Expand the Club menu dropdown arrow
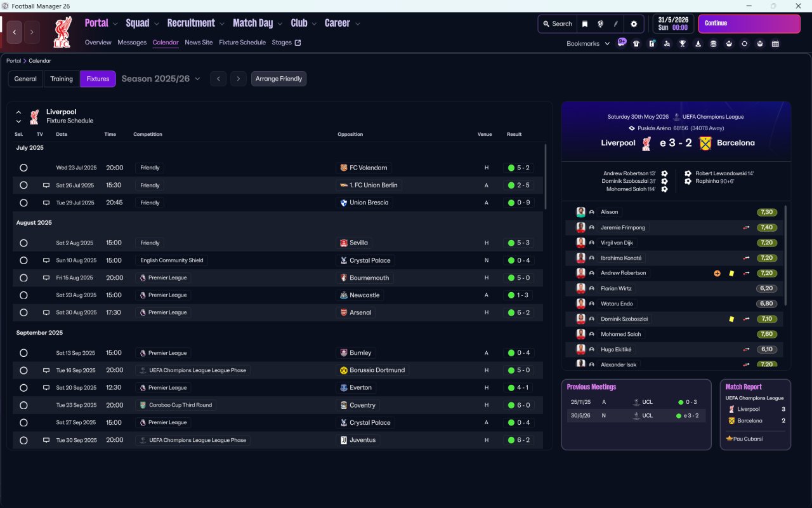The height and width of the screenshot is (508, 812). point(314,24)
